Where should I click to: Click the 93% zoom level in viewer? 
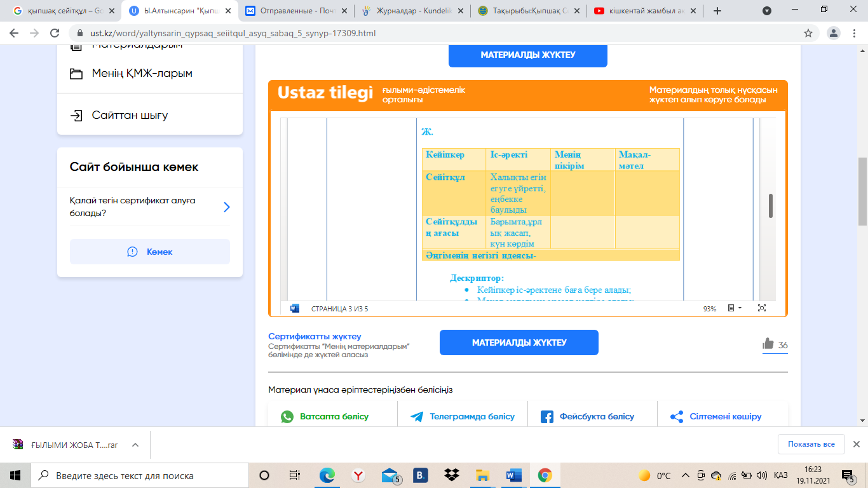(710, 309)
